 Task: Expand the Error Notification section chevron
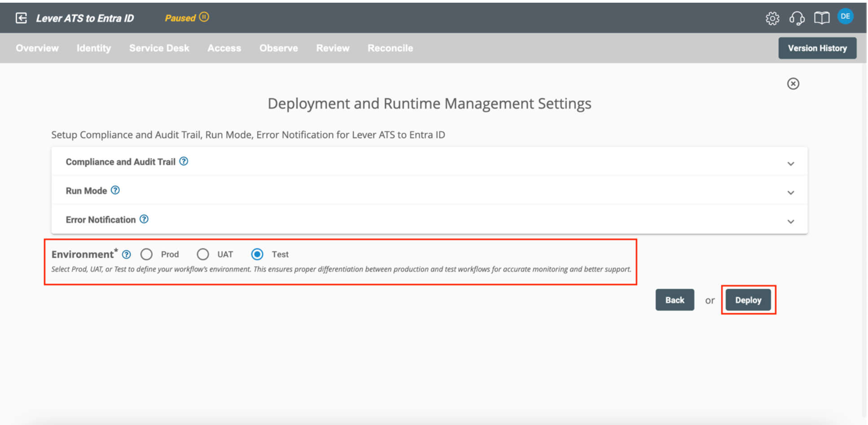tap(790, 221)
